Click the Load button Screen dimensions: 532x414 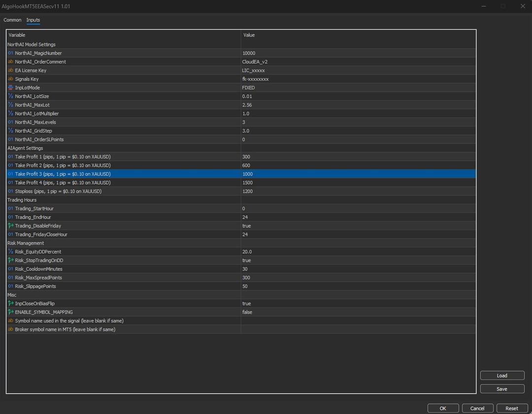(x=502, y=376)
